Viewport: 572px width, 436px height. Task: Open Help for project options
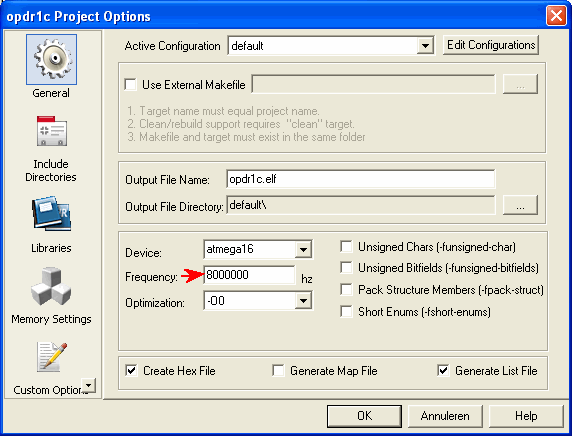pos(526,416)
